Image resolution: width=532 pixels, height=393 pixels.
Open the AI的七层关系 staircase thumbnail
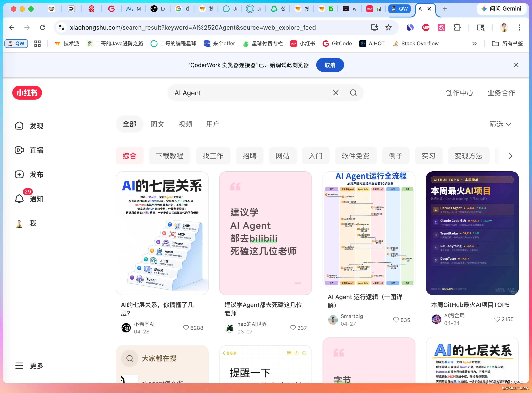pyautogui.click(x=162, y=233)
